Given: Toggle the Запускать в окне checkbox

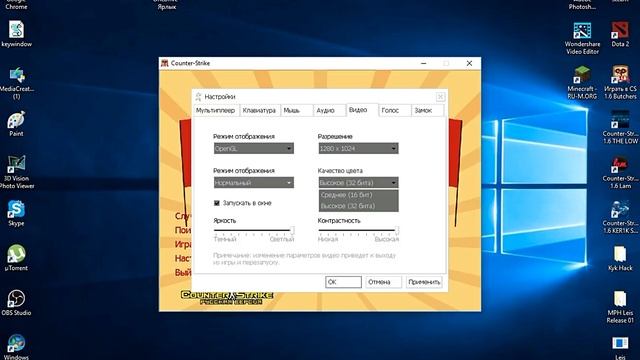Looking at the screenshot, I should pyautogui.click(x=217, y=203).
